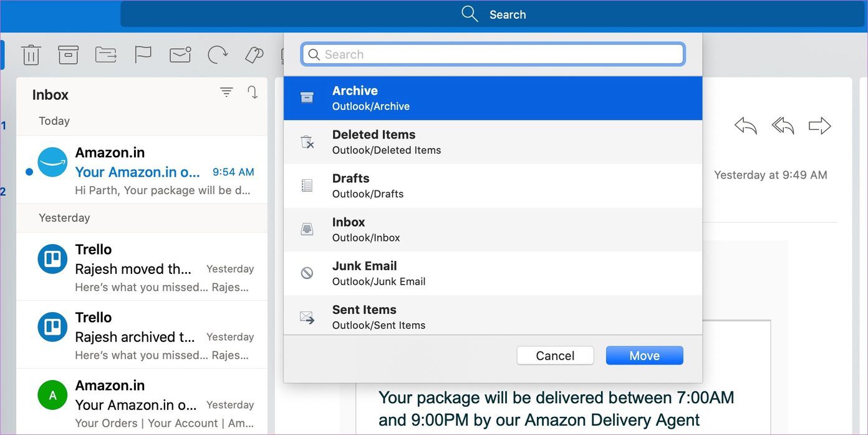
Task: Toggle sort direction with the descending arrow icon
Action: [x=253, y=92]
